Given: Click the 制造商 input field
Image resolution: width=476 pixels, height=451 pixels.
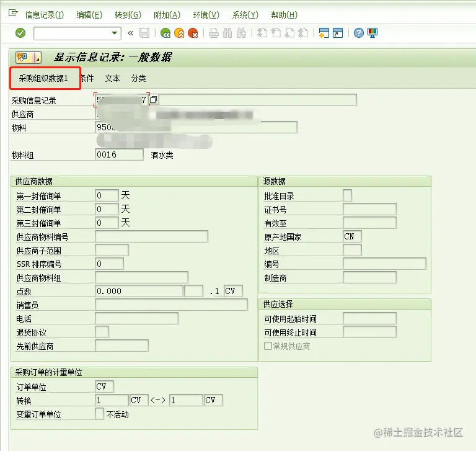Looking at the screenshot, I should tap(369, 277).
